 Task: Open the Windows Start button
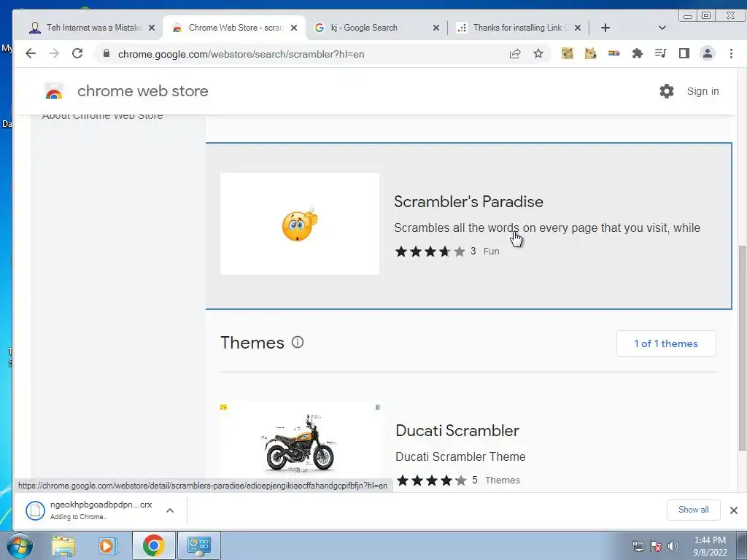19,545
